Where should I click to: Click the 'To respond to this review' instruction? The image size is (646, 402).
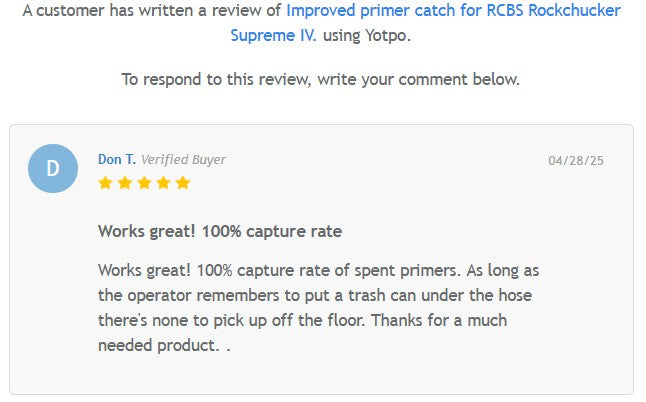click(320, 79)
